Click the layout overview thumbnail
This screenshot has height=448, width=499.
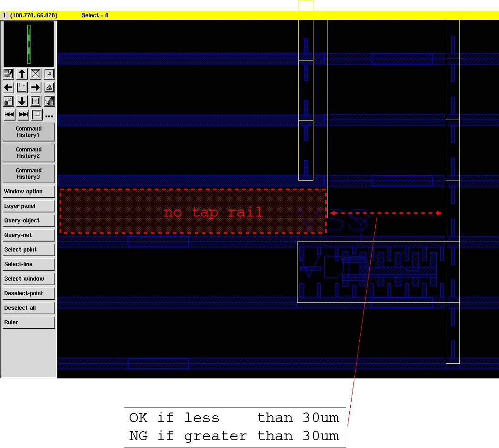pos(29,44)
